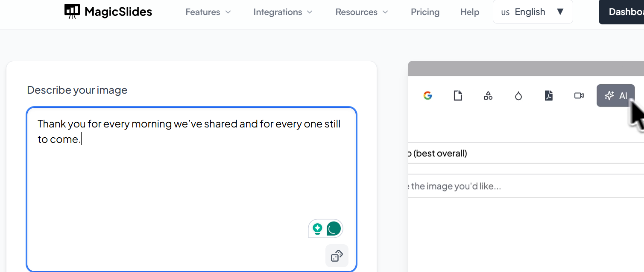644x272 pixels.
Task: Click the PDF file icon in the preview toolbar
Action: (x=549, y=96)
